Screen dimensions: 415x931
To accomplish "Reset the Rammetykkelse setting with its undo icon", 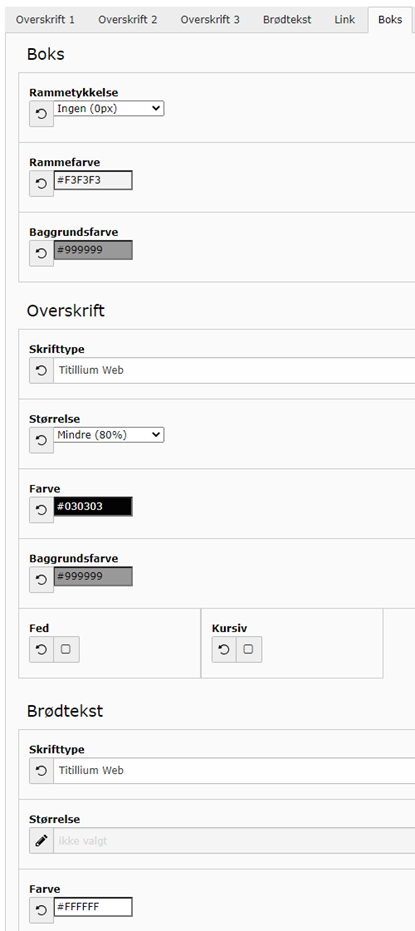I will [42, 114].
